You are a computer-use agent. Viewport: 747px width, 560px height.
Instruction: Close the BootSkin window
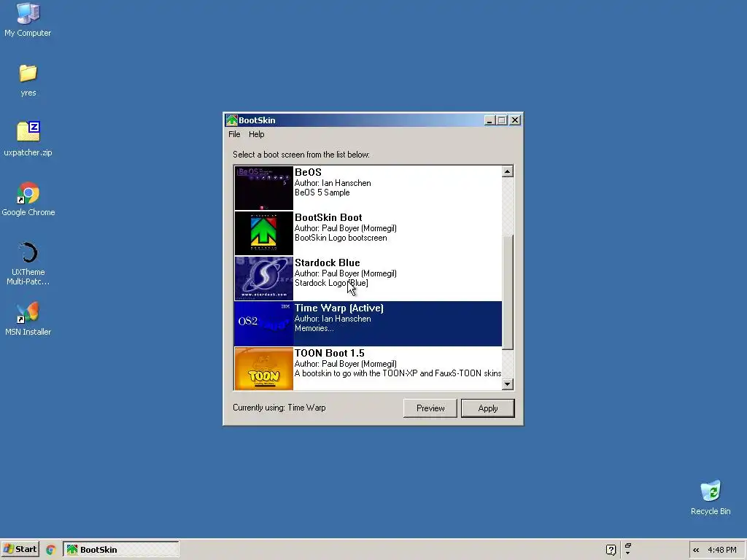point(515,120)
